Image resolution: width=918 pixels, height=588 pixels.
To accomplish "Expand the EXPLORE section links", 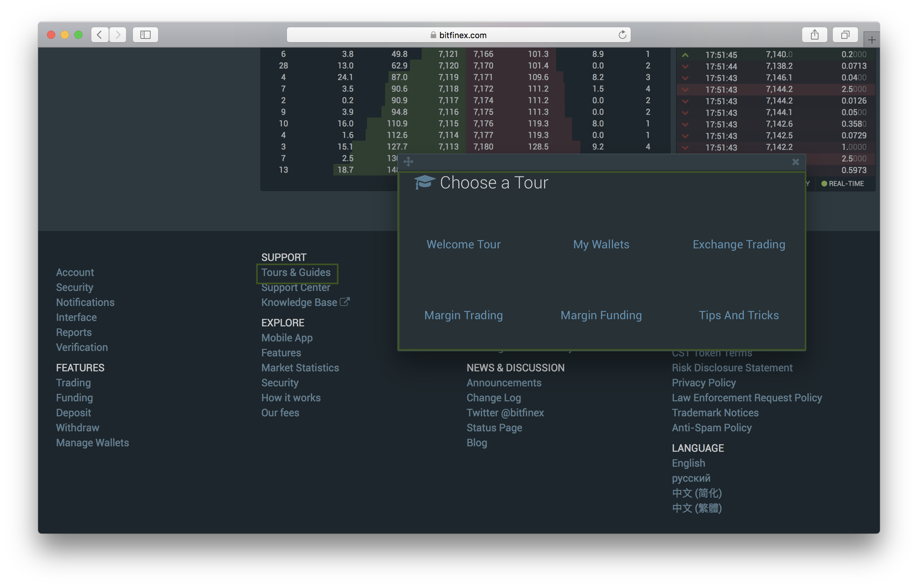I will tap(283, 322).
